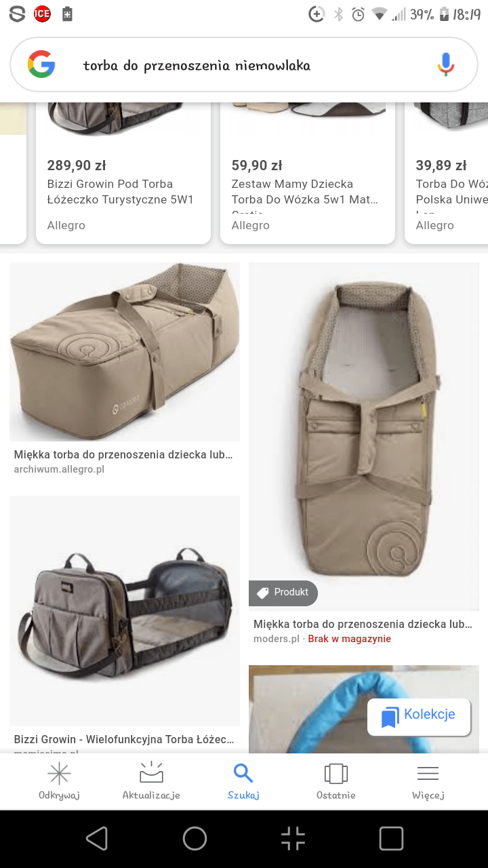The height and width of the screenshot is (868, 488).
Task: Tap the Android home circle button
Action: coord(195,839)
